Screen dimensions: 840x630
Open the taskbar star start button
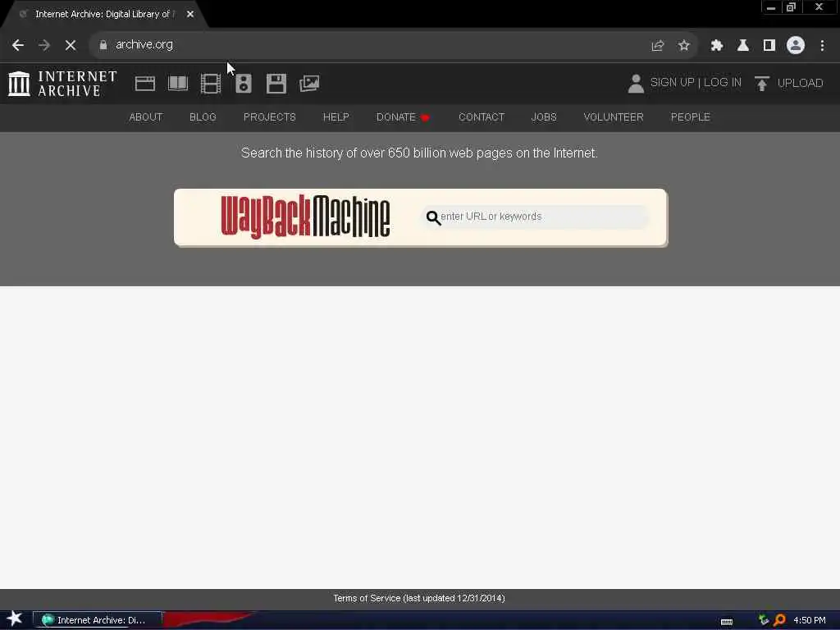[15, 619]
